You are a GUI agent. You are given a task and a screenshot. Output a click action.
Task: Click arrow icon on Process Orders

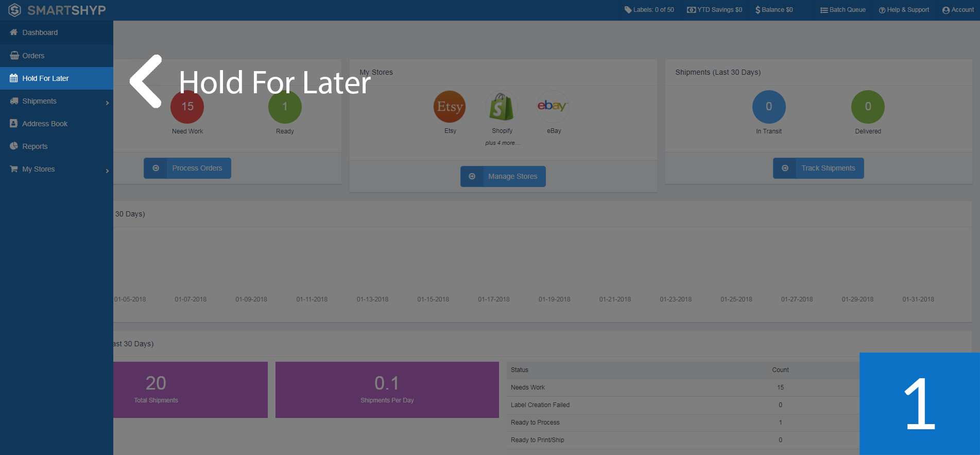click(x=156, y=168)
